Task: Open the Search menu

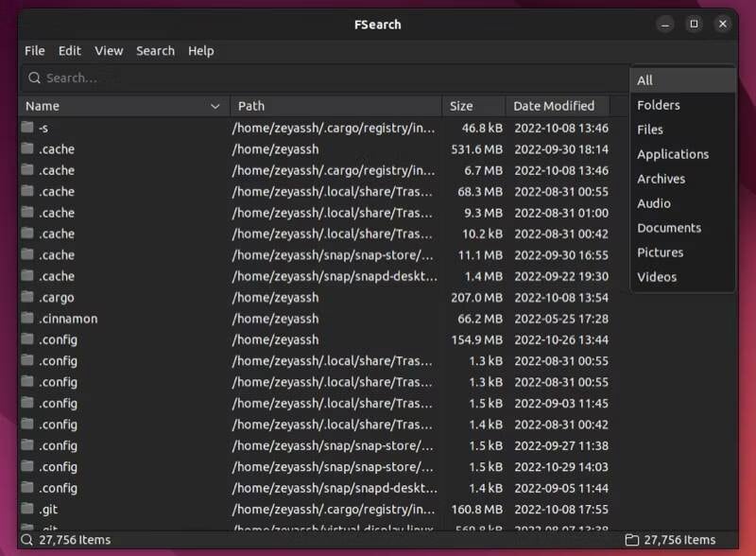Action: 155,50
